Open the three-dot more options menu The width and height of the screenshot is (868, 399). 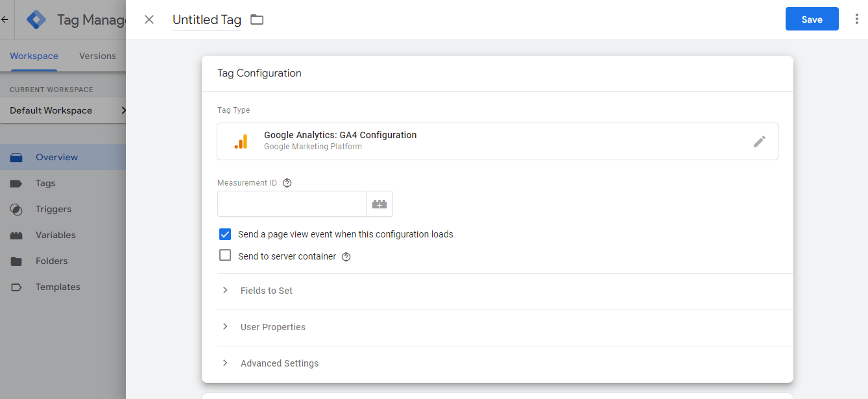click(856, 19)
